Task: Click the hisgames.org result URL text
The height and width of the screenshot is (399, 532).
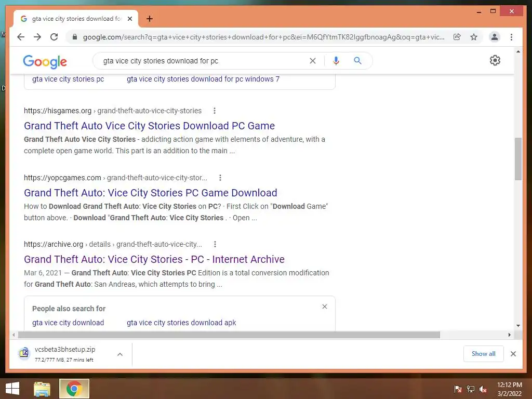Action: [x=113, y=111]
